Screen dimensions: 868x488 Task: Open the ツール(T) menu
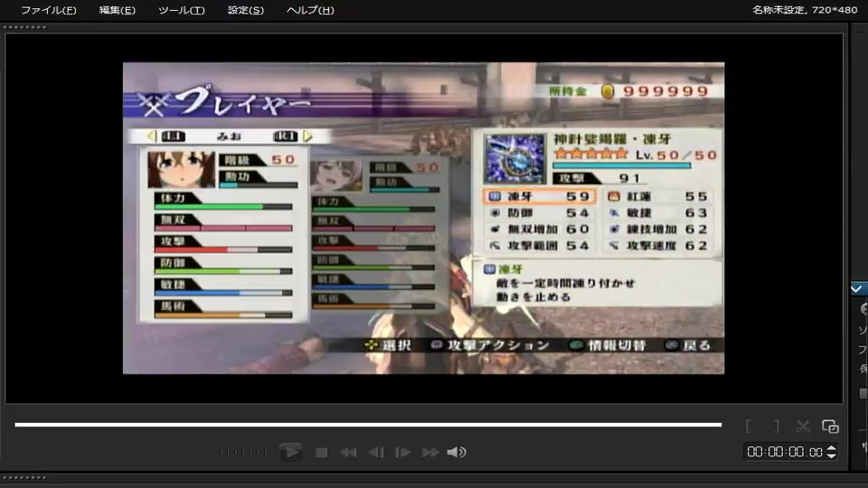[181, 10]
